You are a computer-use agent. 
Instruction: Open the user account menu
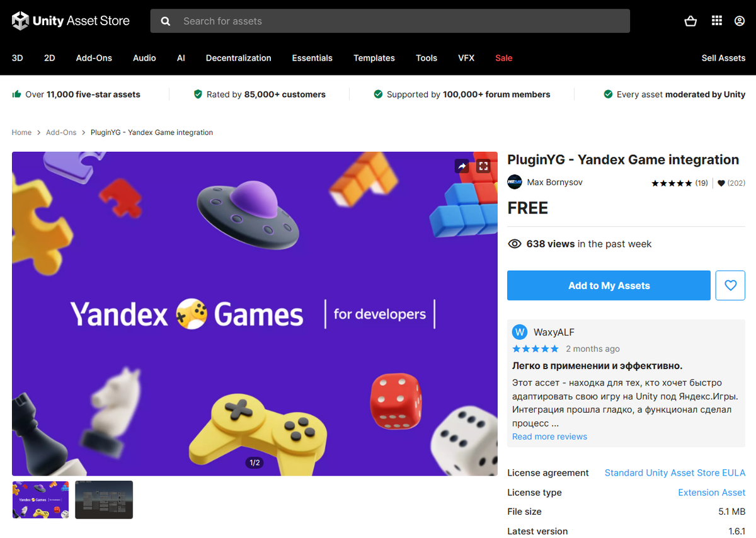740,21
